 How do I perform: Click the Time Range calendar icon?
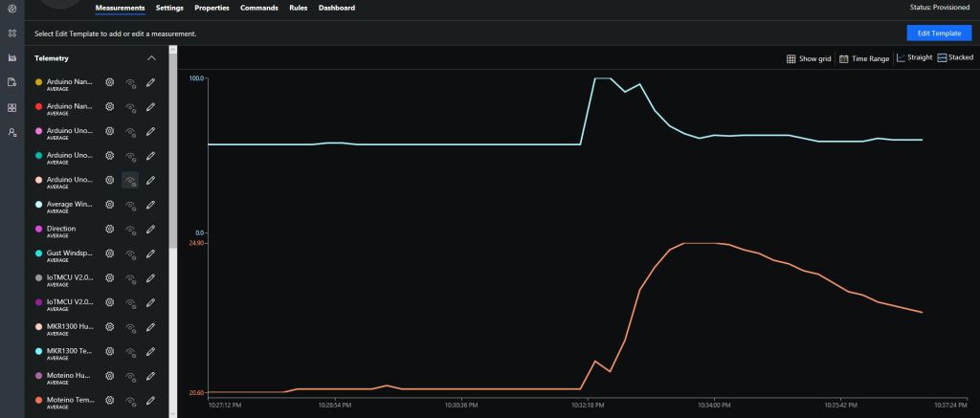pyautogui.click(x=844, y=58)
